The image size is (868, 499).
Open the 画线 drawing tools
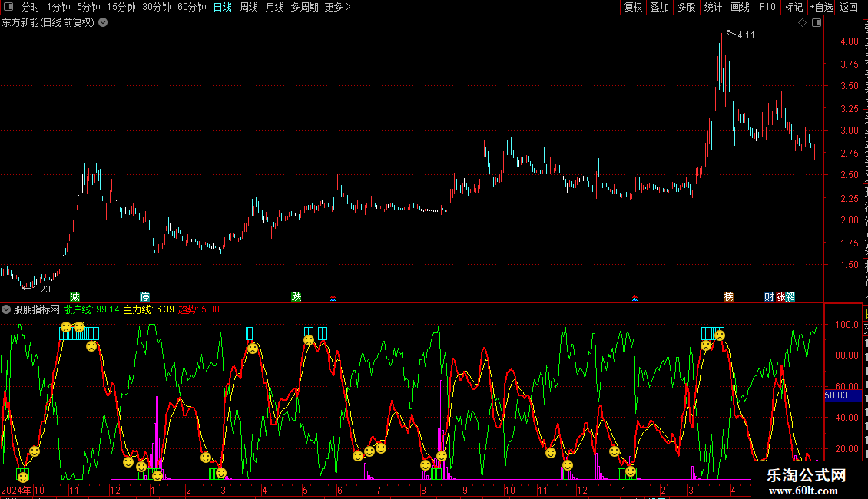pos(740,7)
